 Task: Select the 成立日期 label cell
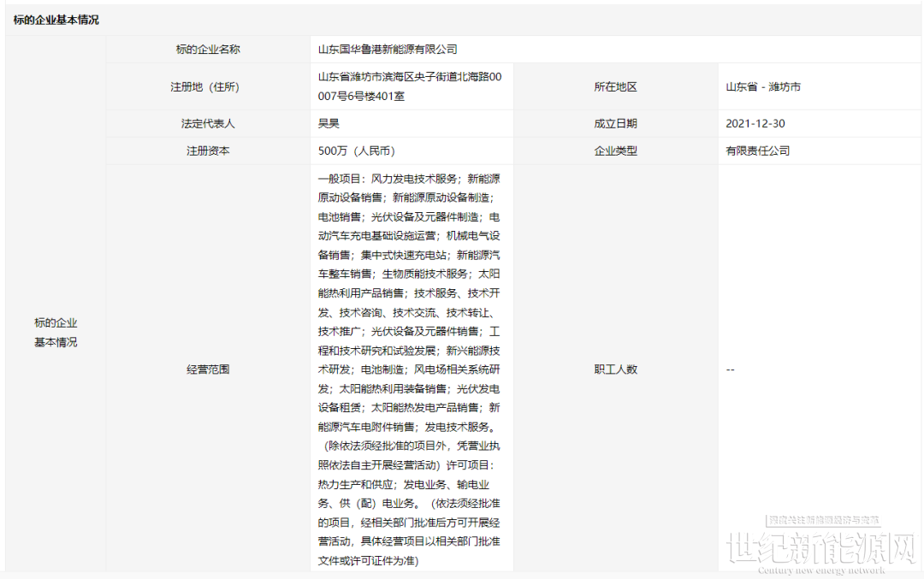tap(615, 123)
